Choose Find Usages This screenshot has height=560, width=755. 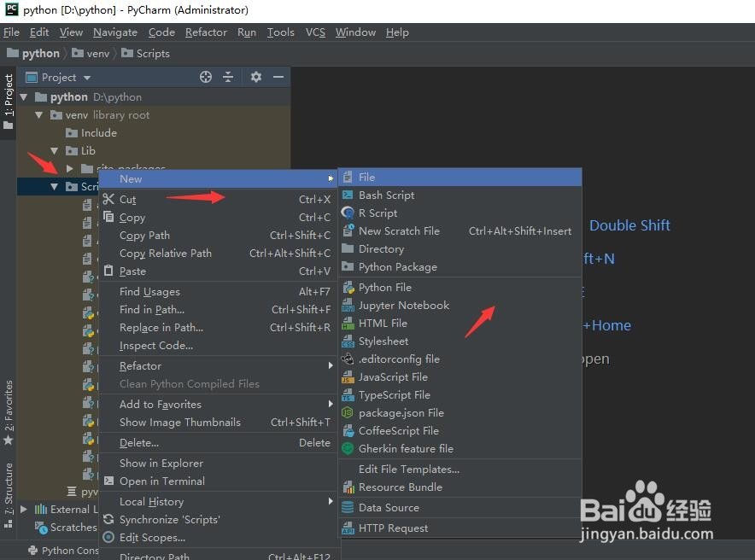click(219, 292)
